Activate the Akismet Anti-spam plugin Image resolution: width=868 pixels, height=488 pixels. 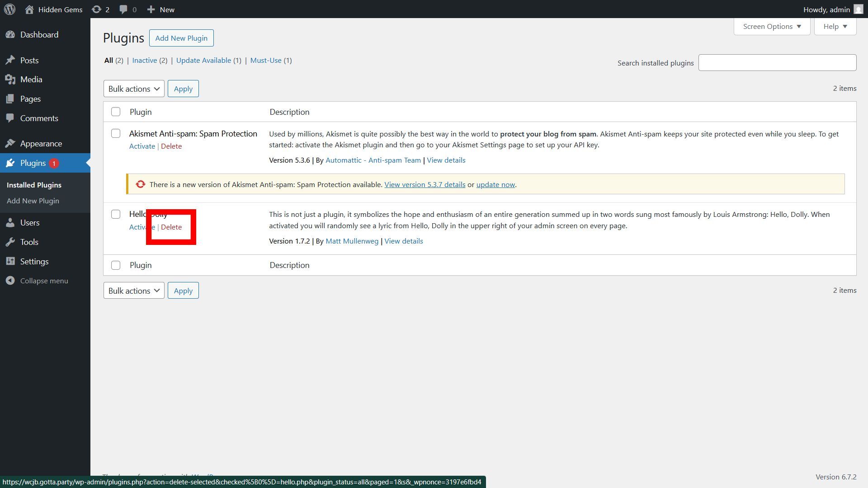click(x=142, y=146)
